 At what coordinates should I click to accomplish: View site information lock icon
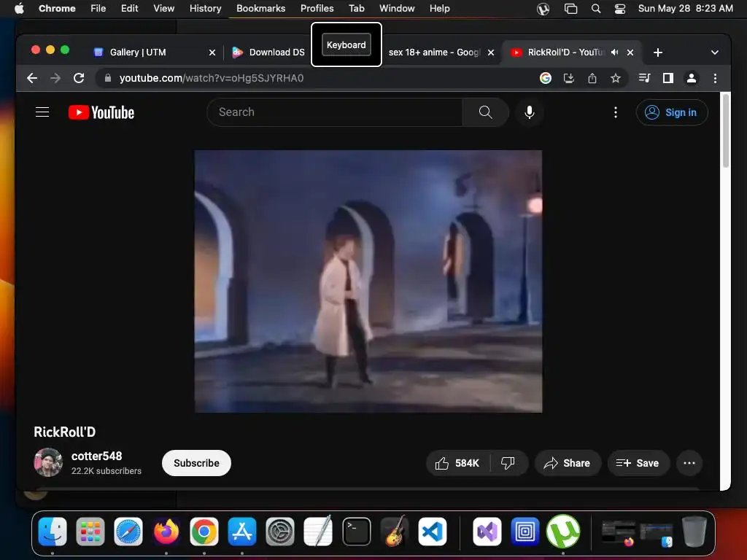pos(108,78)
